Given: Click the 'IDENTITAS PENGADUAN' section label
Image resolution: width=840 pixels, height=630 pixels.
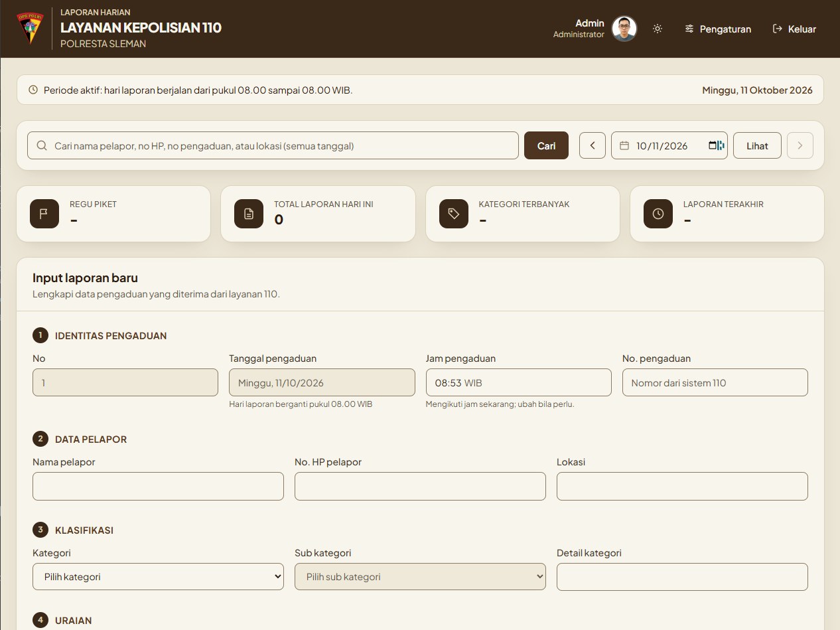Looking at the screenshot, I should coord(111,336).
